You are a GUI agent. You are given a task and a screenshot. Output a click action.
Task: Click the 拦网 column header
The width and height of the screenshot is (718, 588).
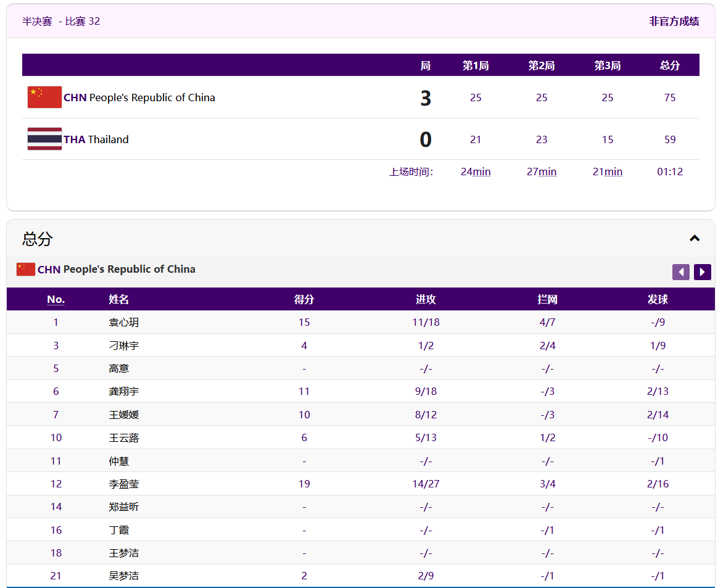point(547,299)
